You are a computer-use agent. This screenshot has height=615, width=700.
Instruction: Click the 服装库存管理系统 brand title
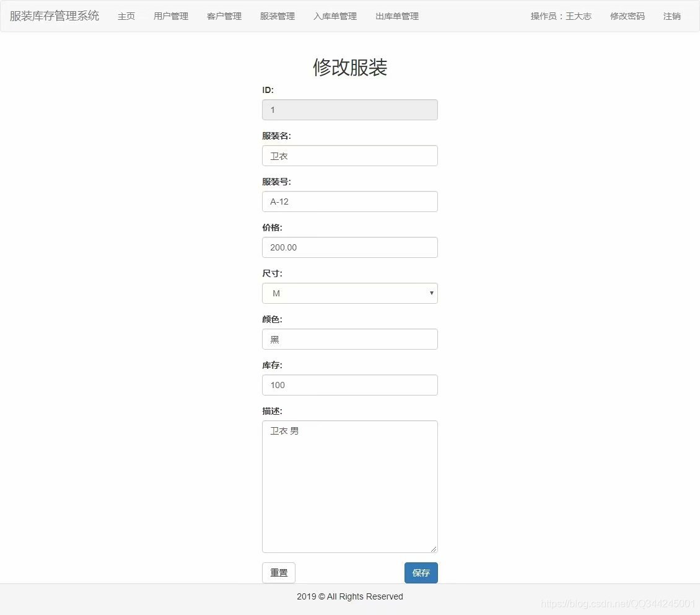(54, 15)
